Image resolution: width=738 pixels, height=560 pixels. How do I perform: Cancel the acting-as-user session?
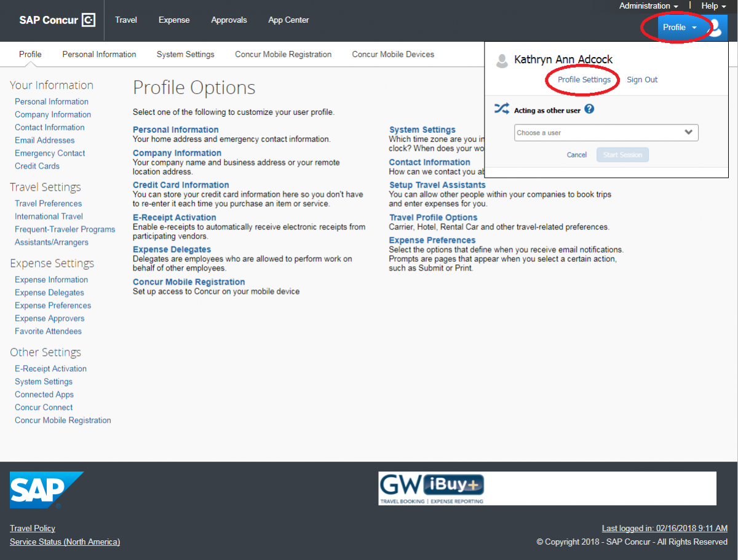(x=576, y=154)
